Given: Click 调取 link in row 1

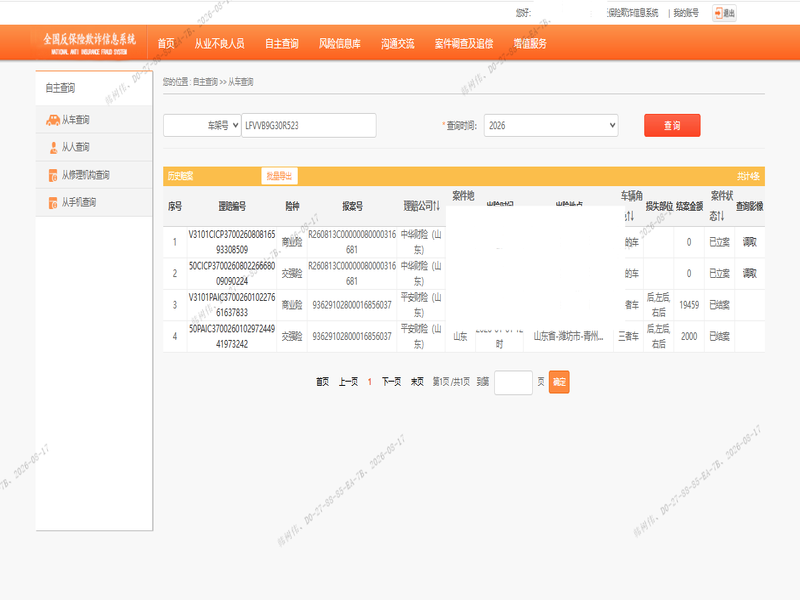Looking at the screenshot, I should pos(749,242).
